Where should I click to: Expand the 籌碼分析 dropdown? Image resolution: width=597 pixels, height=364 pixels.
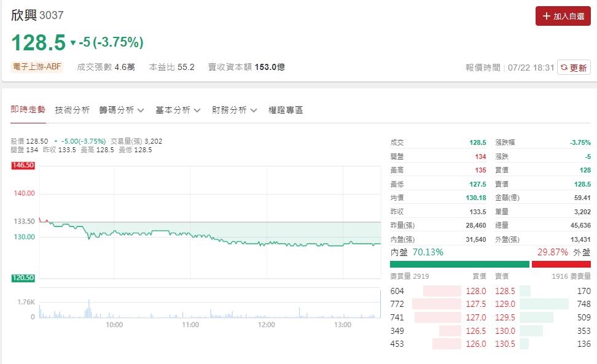[122, 109]
